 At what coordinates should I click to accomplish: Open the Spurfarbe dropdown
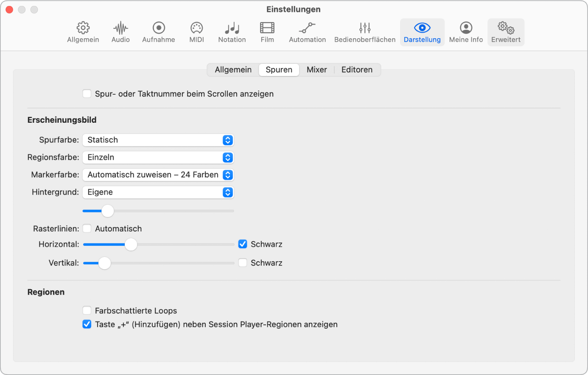tap(158, 140)
